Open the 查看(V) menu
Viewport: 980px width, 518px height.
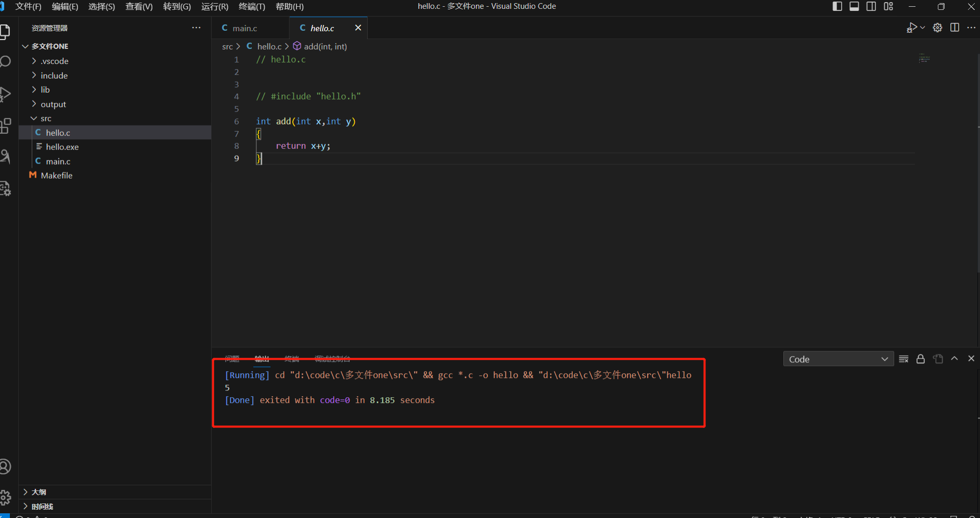[x=139, y=6]
